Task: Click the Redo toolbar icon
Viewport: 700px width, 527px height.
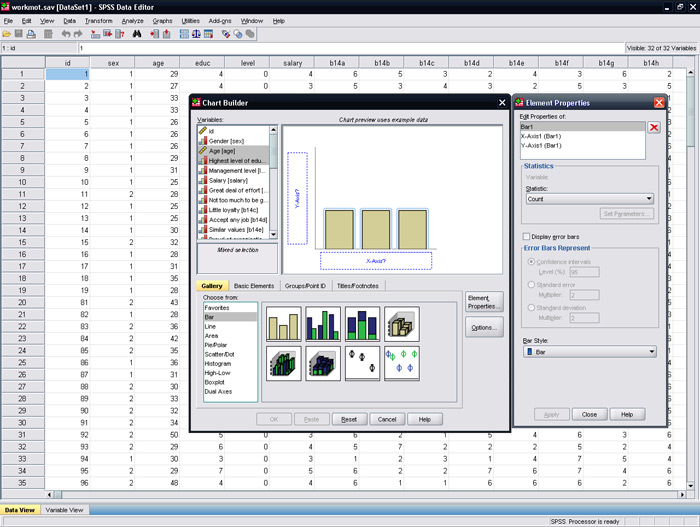Action: click(78, 34)
